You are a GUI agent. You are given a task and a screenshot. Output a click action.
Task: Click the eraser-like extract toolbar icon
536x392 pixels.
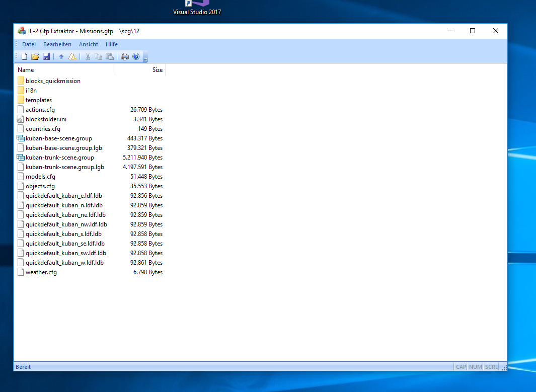72,57
